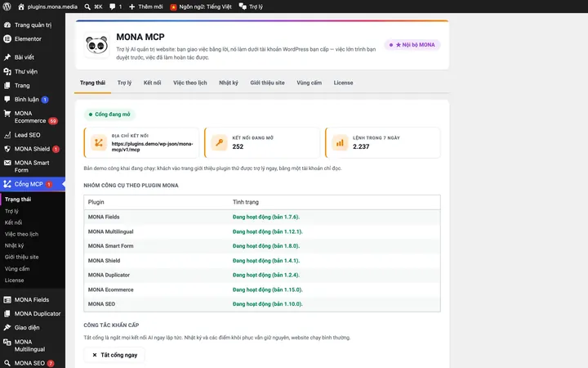
Task: Open the comments bubble icon in admin bar
Action: pyautogui.click(x=112, y=7)
